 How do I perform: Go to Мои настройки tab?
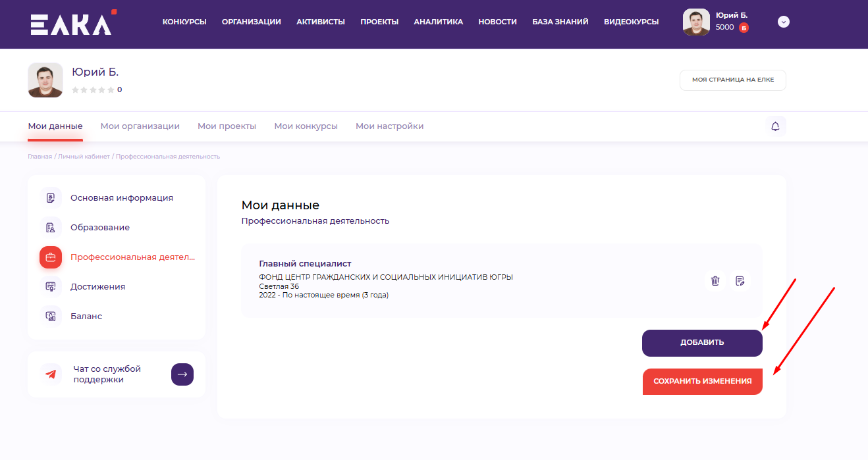point(389,126)
